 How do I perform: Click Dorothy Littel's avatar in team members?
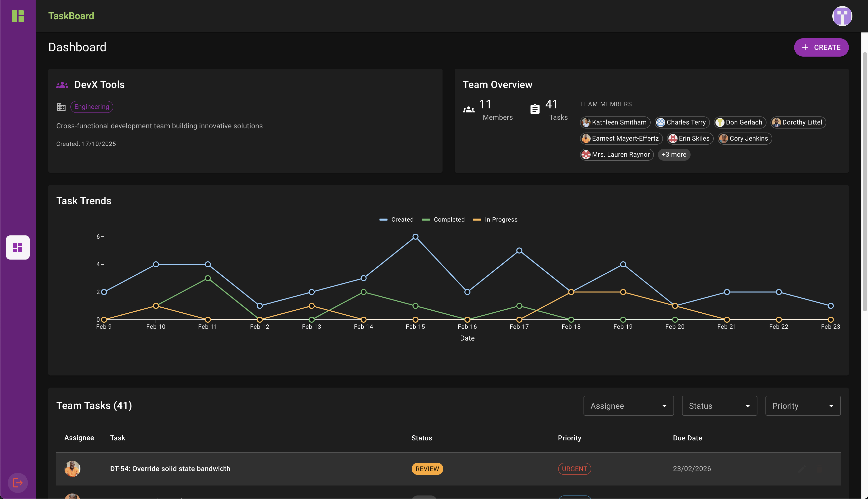click(x=776, y=122)
